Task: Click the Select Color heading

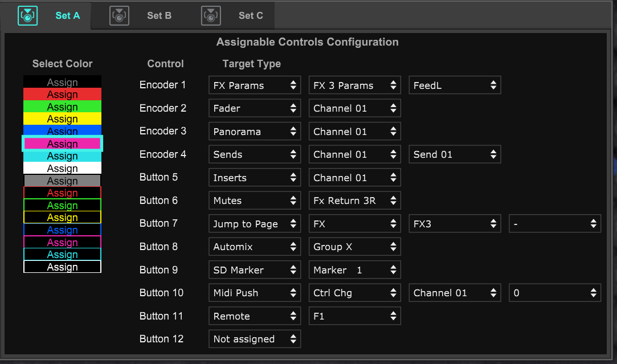Action: [62, 64]
